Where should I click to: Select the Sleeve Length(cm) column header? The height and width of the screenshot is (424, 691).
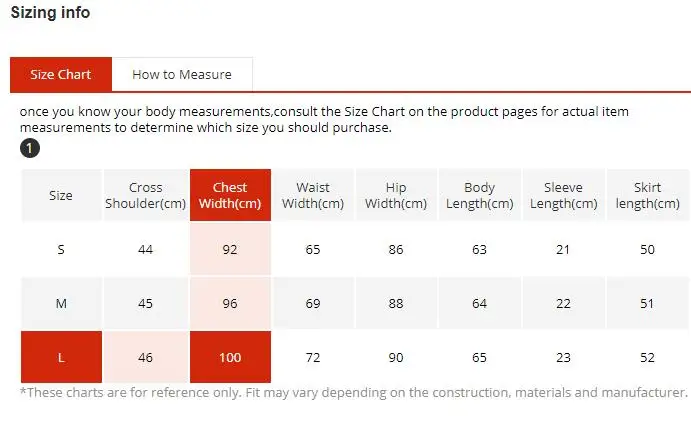563,195
